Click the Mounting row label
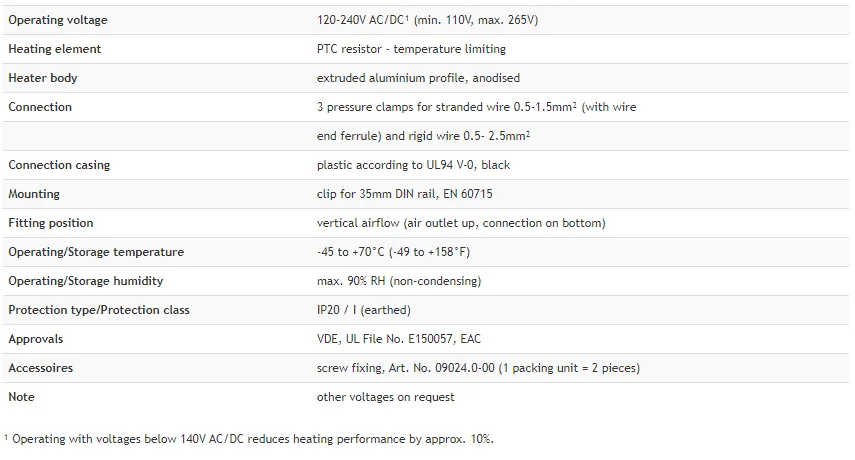Image resolution: width=855 pixels, height=460 pixels. pos(34,194)
